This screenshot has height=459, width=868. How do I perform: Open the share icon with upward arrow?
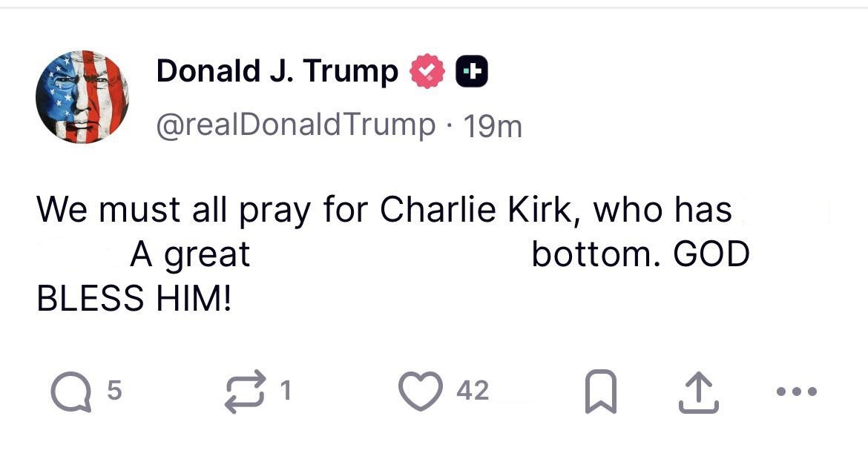699,393
